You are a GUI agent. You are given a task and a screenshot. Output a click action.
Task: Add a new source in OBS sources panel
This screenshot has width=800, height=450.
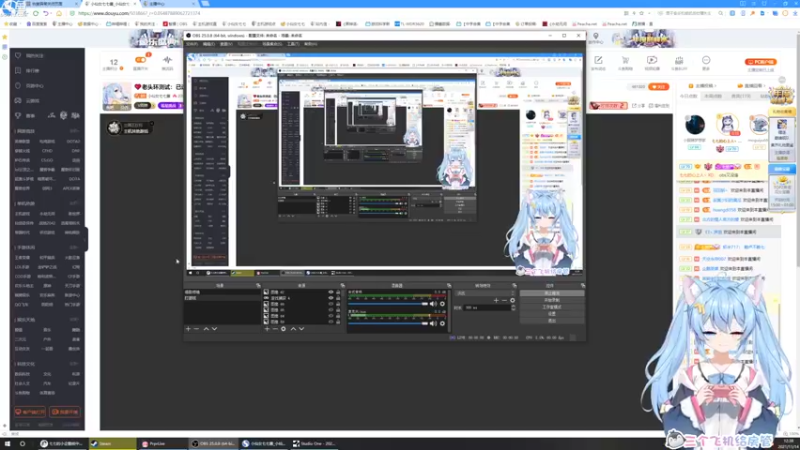coord(267,329)
